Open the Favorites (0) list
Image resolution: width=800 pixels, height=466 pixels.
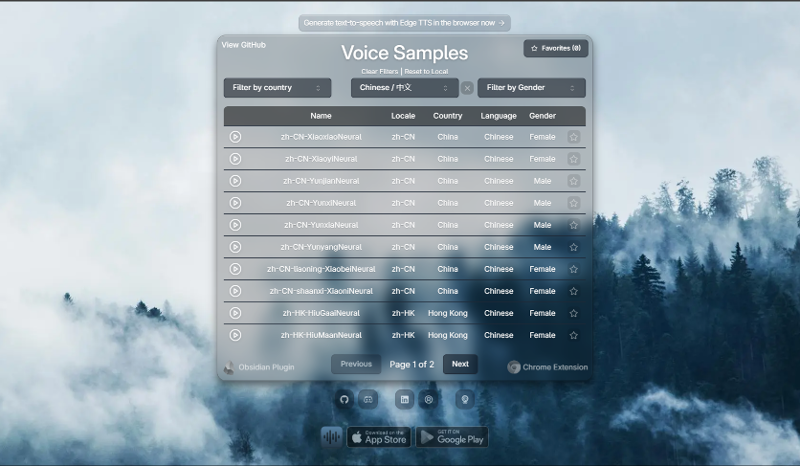click(x=556, y=48)
